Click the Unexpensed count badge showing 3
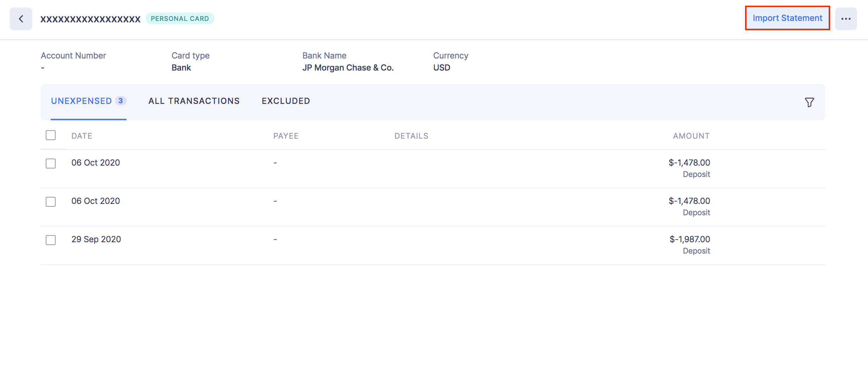Viewport: 868px width, 366px height. pyautogui.click(x=120, y=101)
